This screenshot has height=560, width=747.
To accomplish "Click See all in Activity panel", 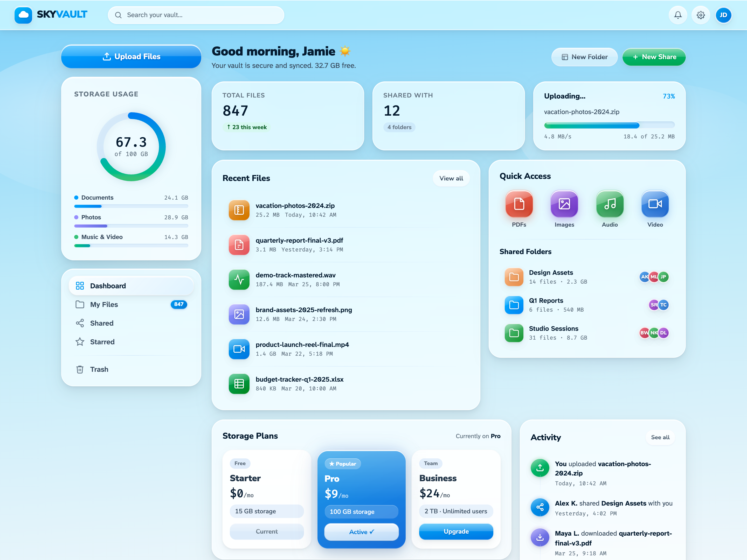I will point(660,437).
